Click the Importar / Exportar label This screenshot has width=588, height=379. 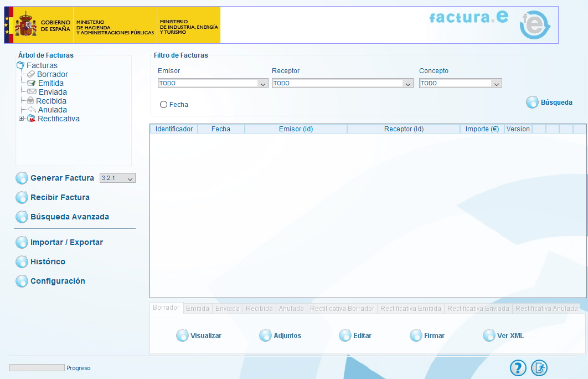tap(67, 242)
